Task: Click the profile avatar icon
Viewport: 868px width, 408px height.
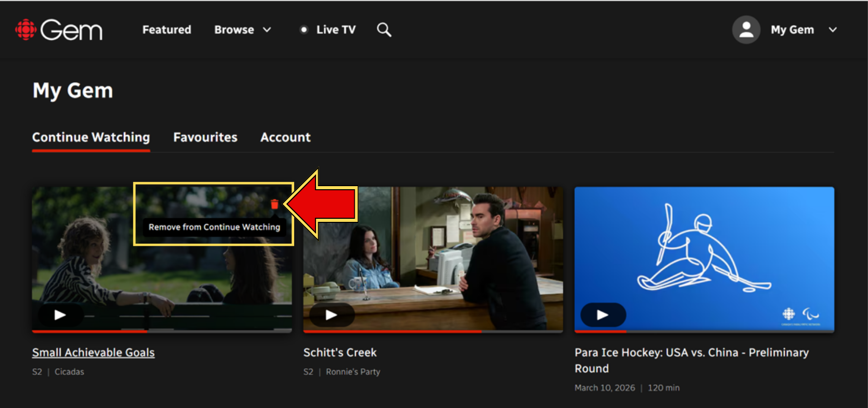Action: click(x=746, y=30)
